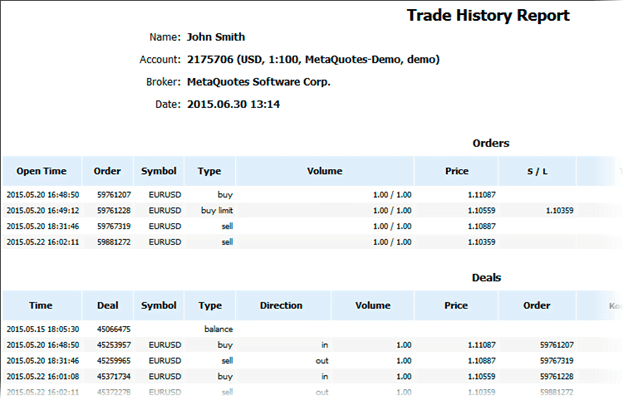Select deal 45253957 buy row
Screen dimensions: 624x400
click(x=310, y=345)
